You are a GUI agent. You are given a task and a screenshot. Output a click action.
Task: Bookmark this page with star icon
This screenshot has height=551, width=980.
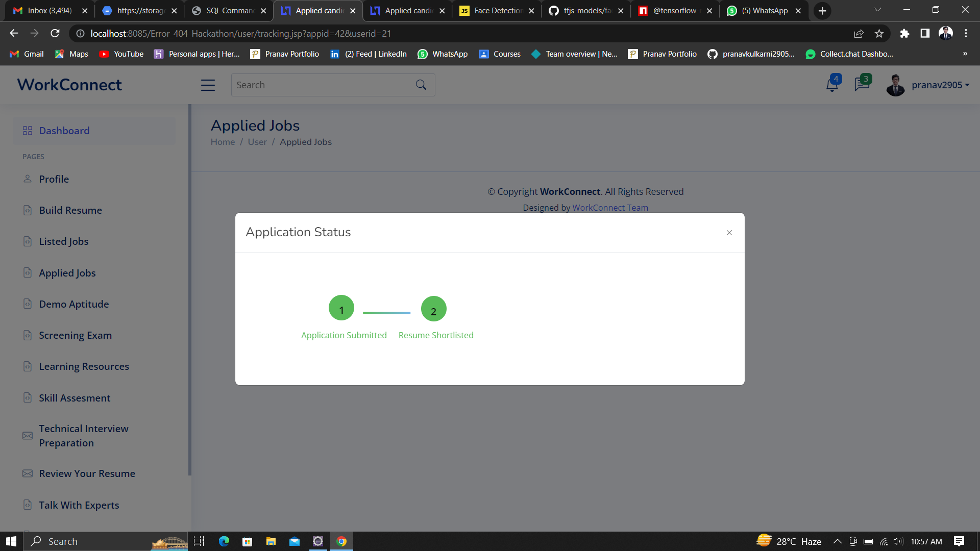[879, 34]
